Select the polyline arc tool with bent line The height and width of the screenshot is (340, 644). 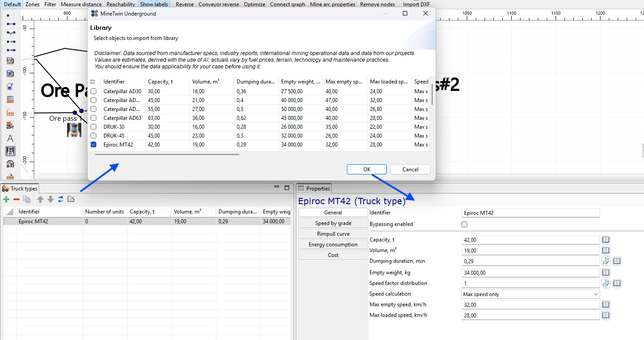(11, 32)
